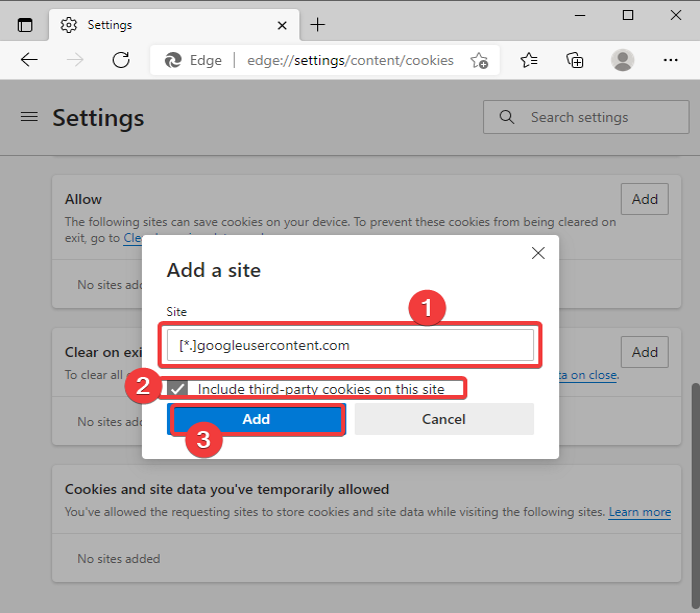Close the Add a site dialog

point(538,253)
